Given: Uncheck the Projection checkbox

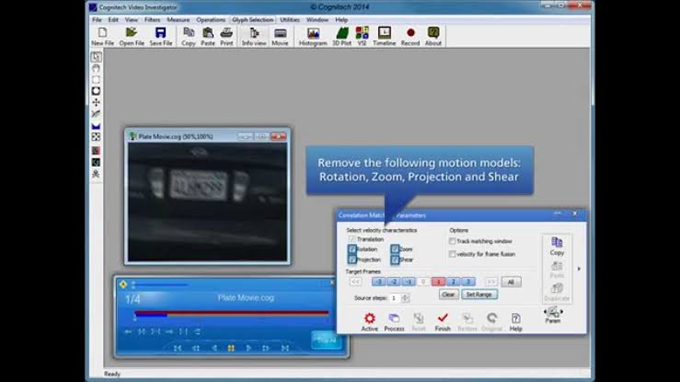Looking at the screenshot, I should [352, 260].
